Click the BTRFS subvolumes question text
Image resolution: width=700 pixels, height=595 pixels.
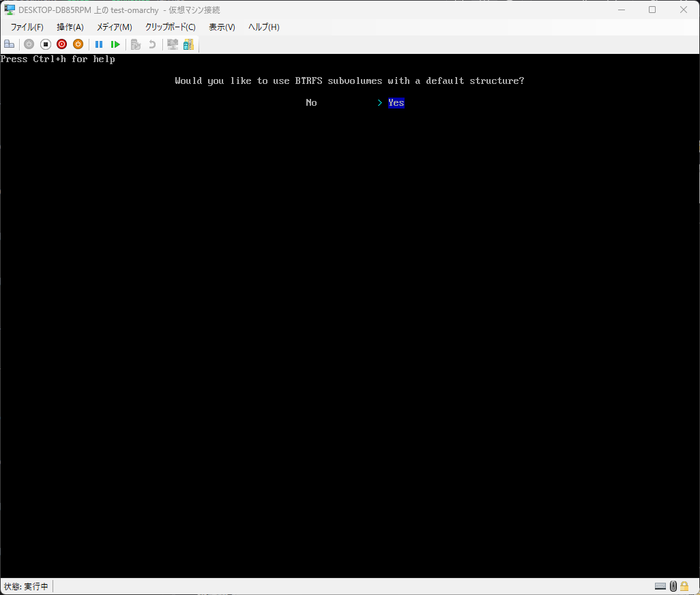[x=349, y=81]
